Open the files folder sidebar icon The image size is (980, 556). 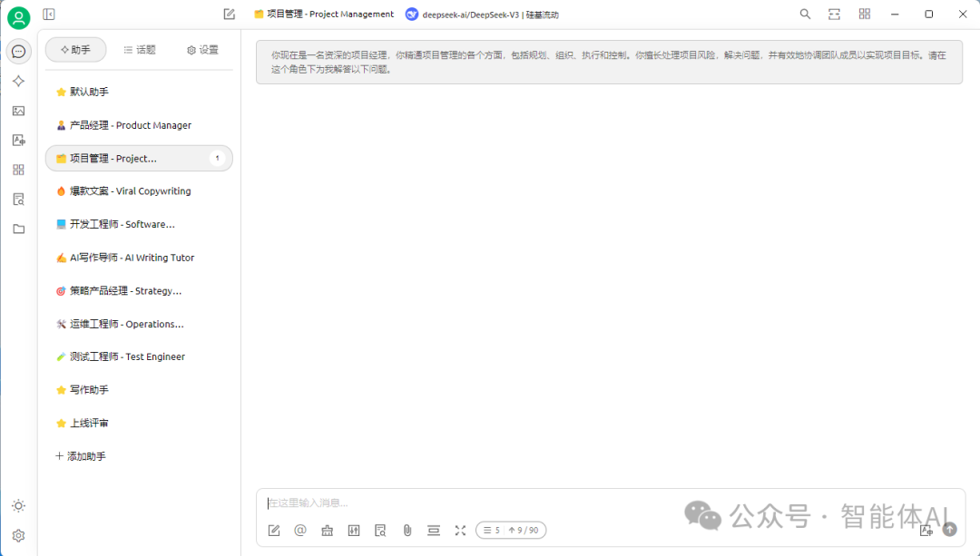coord(19,229)
